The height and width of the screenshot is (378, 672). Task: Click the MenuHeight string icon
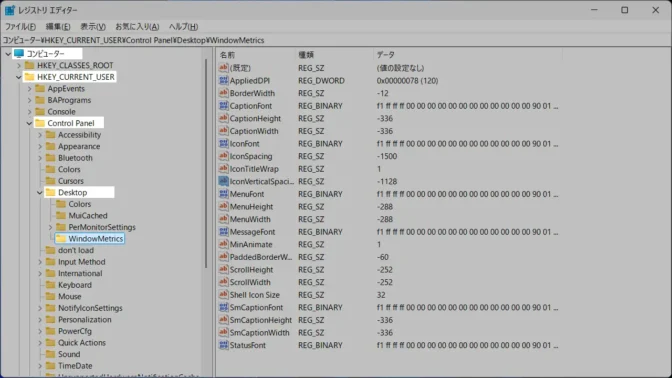tap(223, 206)
